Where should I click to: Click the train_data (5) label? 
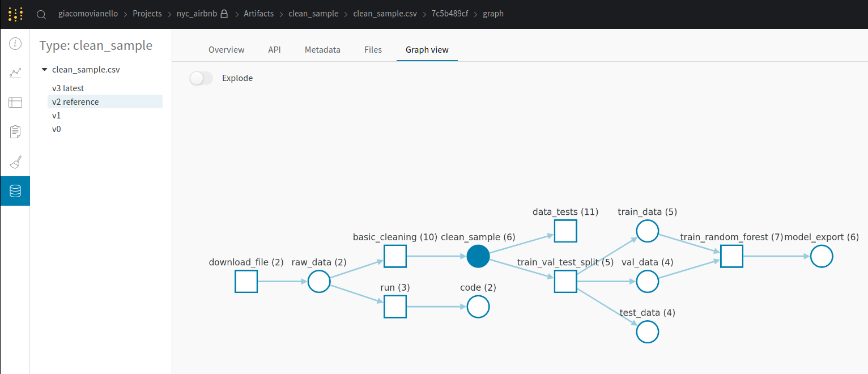(648, 212)
